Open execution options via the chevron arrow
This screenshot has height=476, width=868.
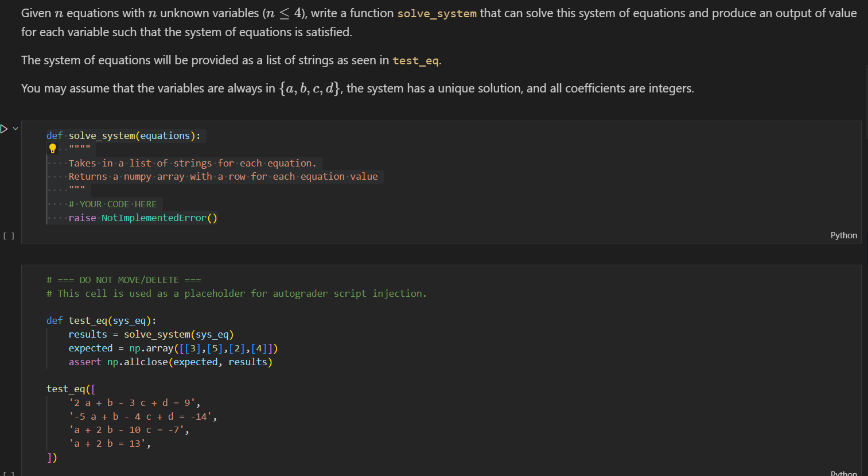[x=15, y=128]
